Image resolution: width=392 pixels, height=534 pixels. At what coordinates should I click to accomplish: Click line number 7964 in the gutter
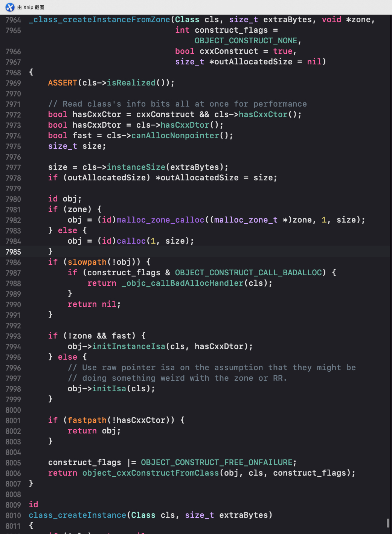pos(13,20)
